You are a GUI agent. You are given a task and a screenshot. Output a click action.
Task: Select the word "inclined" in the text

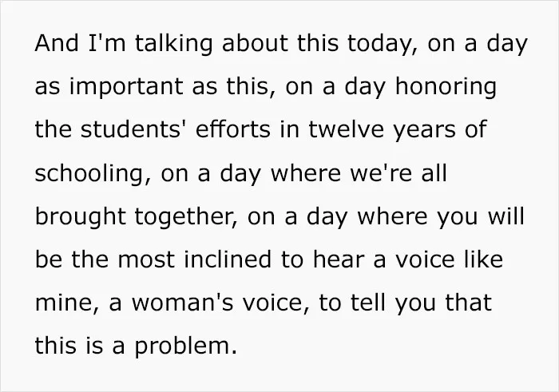[x=228, y=259]
